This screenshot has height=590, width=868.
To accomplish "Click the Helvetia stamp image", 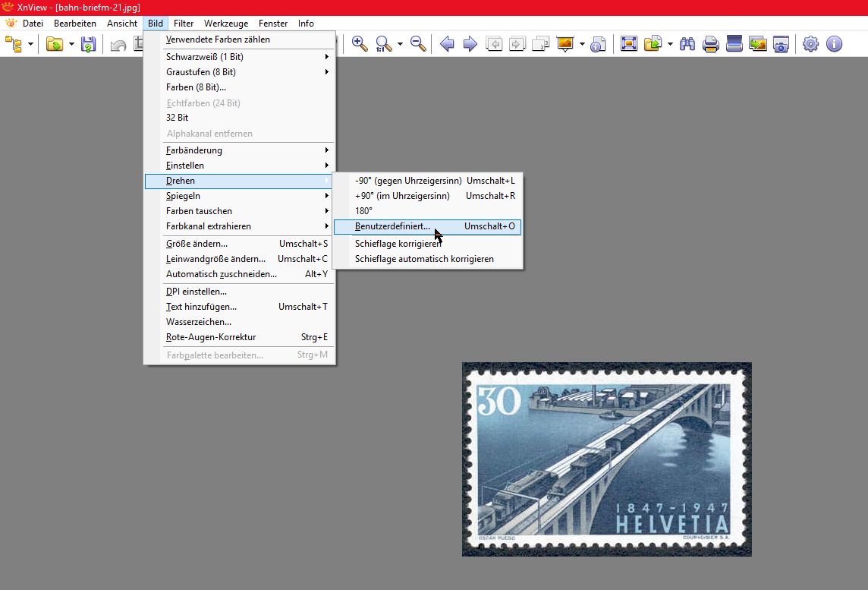I will (606, 459).
